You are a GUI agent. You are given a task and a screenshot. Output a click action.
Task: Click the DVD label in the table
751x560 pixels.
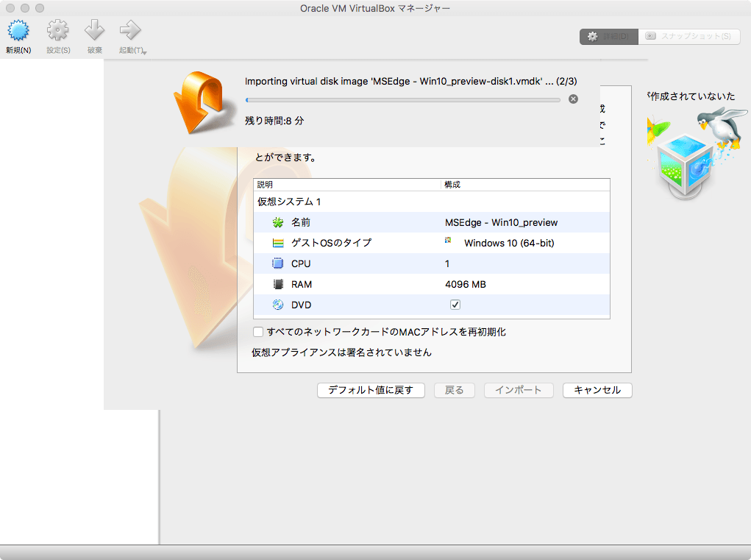click(x=302, y=305)
